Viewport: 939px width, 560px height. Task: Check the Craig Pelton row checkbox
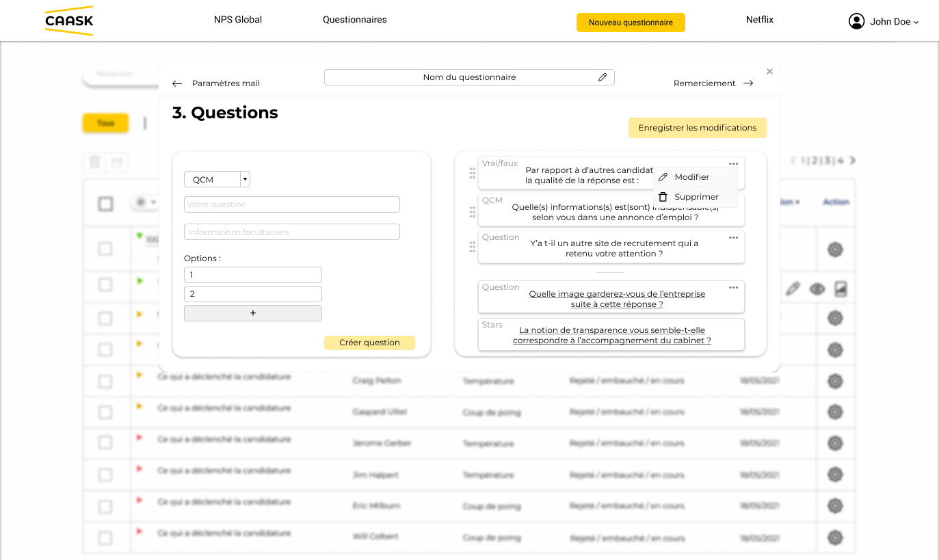click(x=105, y=381)
